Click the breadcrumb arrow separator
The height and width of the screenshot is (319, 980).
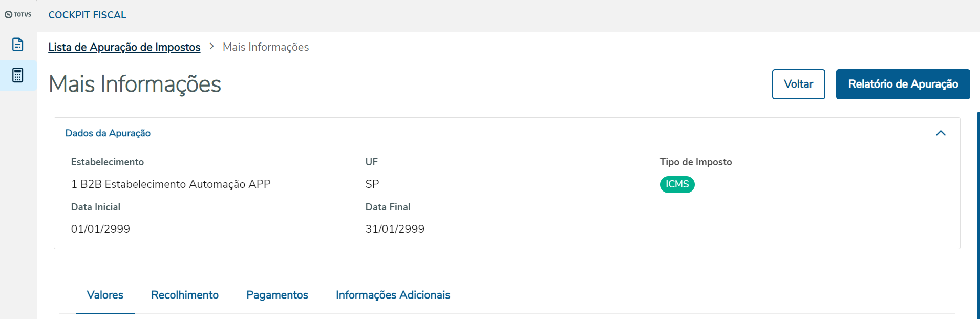pyautogui.click(x=211, y=47)
